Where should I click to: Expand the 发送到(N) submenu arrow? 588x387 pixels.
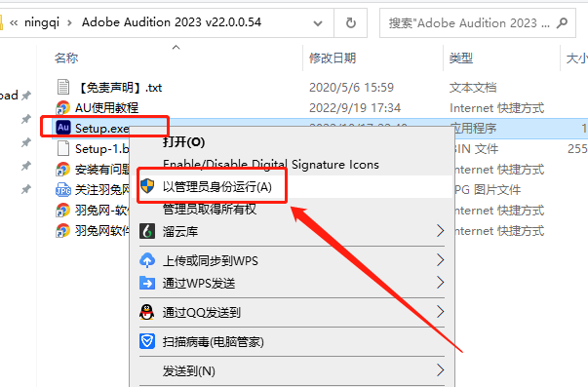tap(440, 370)
